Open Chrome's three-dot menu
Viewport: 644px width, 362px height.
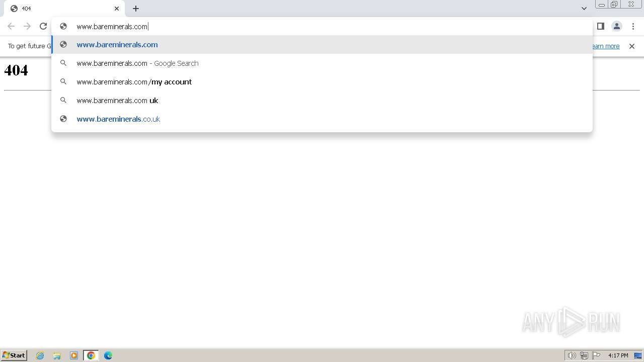coord(633,26)
